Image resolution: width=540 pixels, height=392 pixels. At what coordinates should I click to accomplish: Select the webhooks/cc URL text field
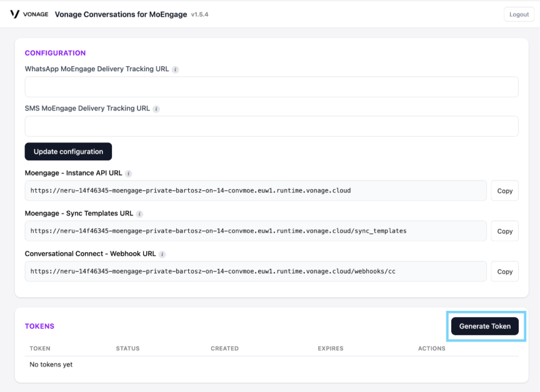256,272
